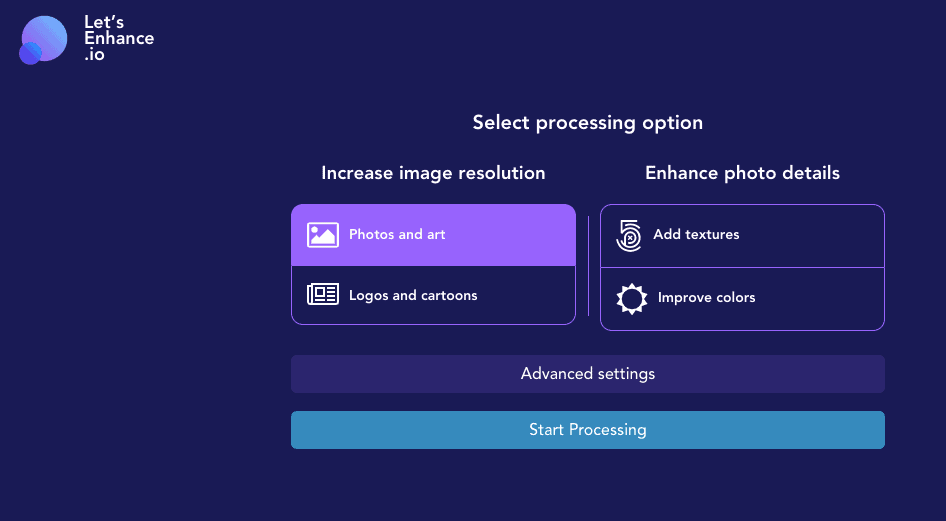Screen dimensions: 946x521
Task: Click the ".io" text in the logo
Action: [95, 56]
